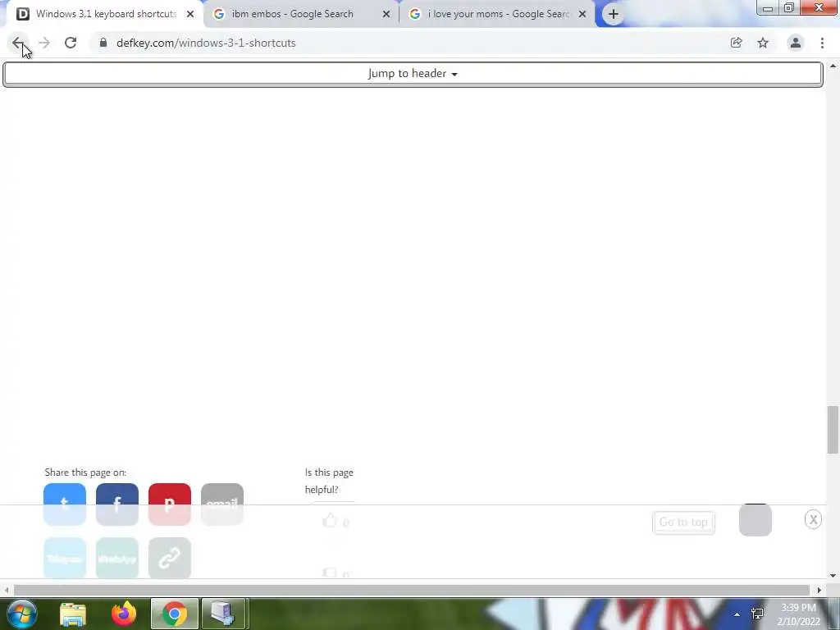The image size is (840, 630).
Task: Click the browser forward arrow
Action: tap(44, 43)
